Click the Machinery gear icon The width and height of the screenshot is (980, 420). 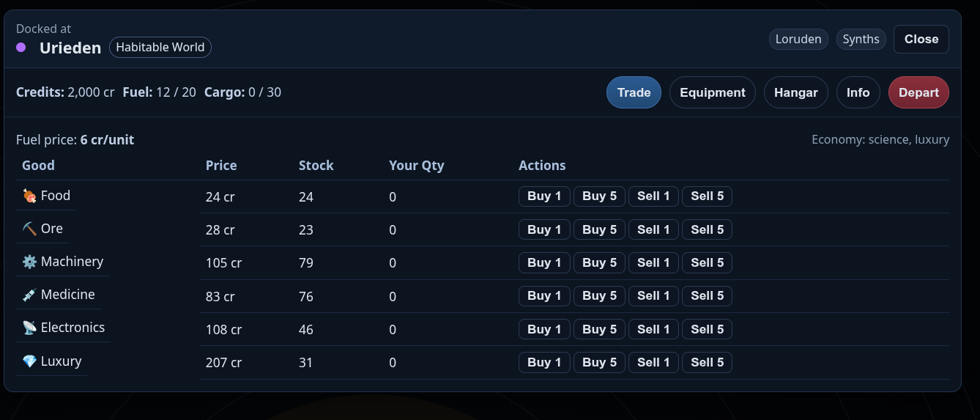click(29, 262)
